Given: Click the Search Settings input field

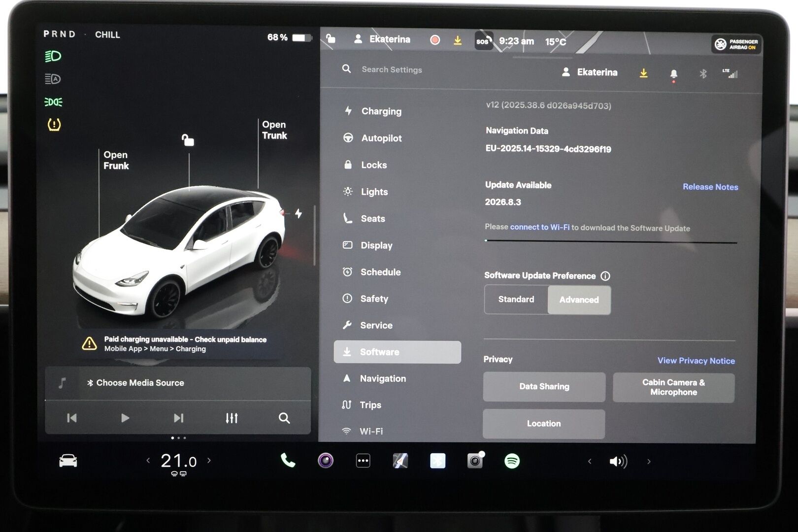Looking at the screenshot, I should [391, 69].
